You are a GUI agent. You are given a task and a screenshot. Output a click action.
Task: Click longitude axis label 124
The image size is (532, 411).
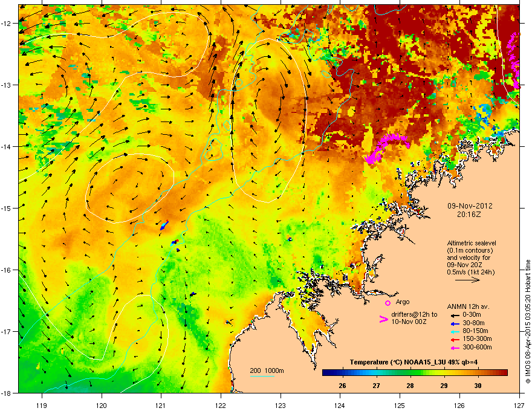click(340, 405)
